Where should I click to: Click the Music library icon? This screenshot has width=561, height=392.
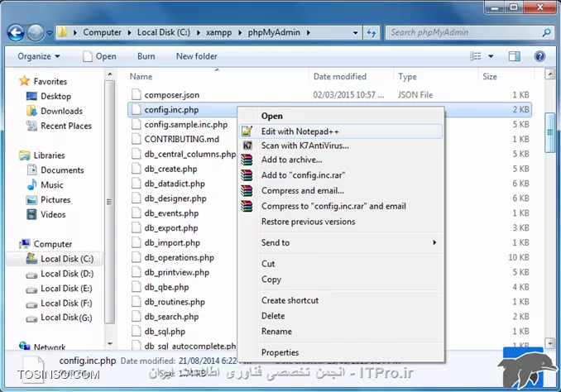31,184
